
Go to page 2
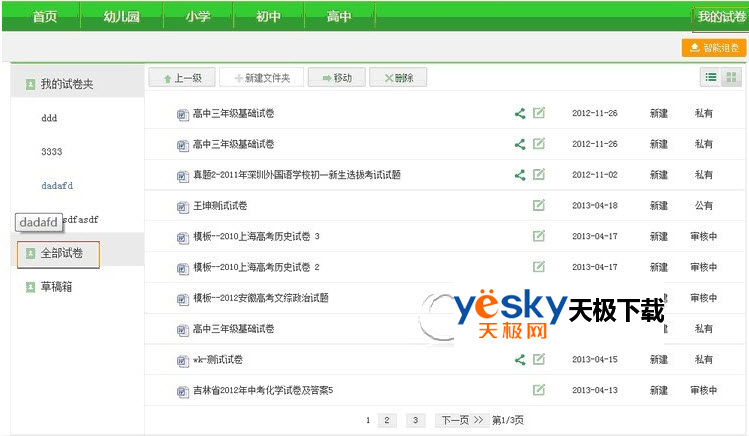pos(387,420)
